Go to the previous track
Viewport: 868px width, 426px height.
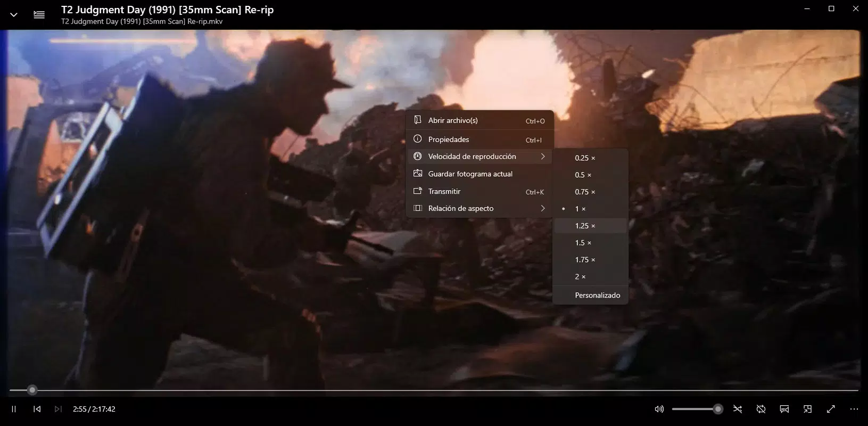(x=37, y=409)
